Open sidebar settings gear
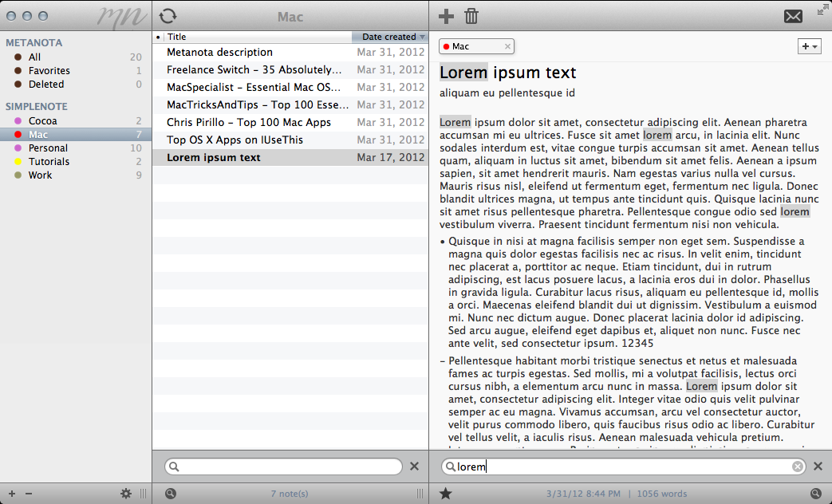This screenshot has height=504, width=832. tap(125, 494)
